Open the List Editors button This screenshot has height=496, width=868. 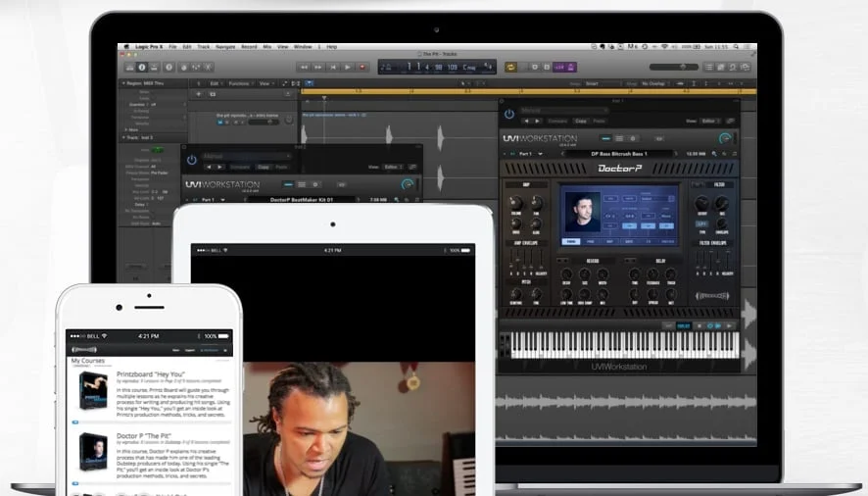(x=708, y=67)
